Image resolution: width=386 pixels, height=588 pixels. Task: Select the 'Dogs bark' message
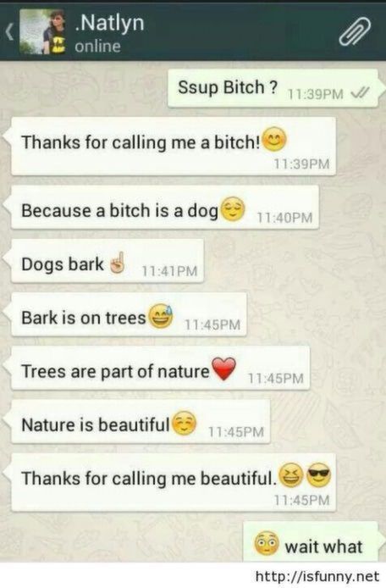(108, 261)
